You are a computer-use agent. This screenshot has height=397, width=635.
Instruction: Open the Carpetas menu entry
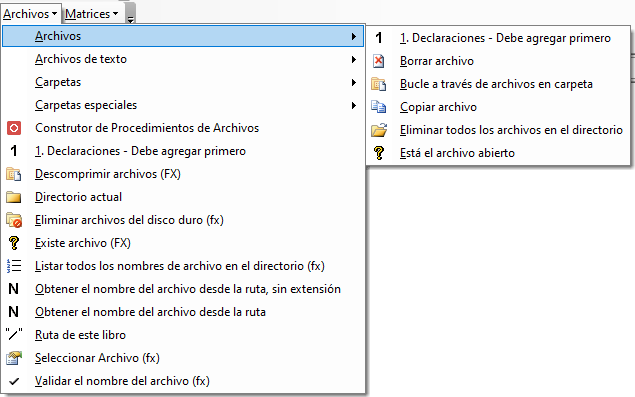coord(183,82)
